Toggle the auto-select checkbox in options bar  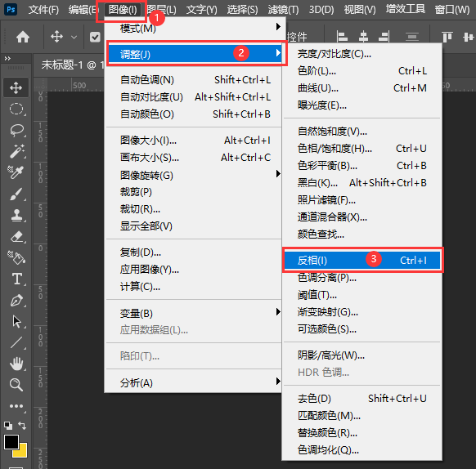[x=95, y=38]
